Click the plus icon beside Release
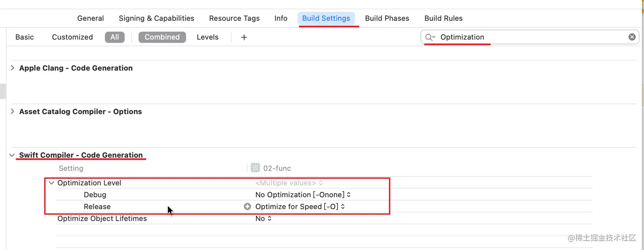Image resolution: width=644 pixels, height=250 pixels. (x=247, y=207)
